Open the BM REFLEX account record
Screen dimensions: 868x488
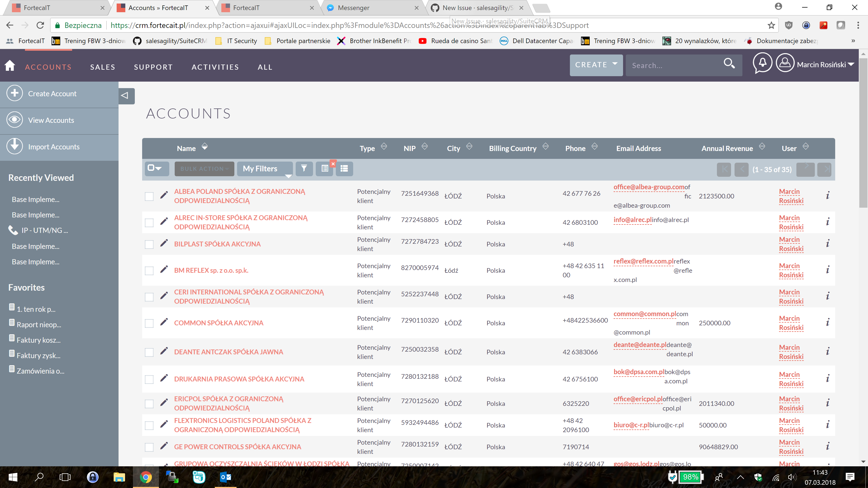[211, 270]
